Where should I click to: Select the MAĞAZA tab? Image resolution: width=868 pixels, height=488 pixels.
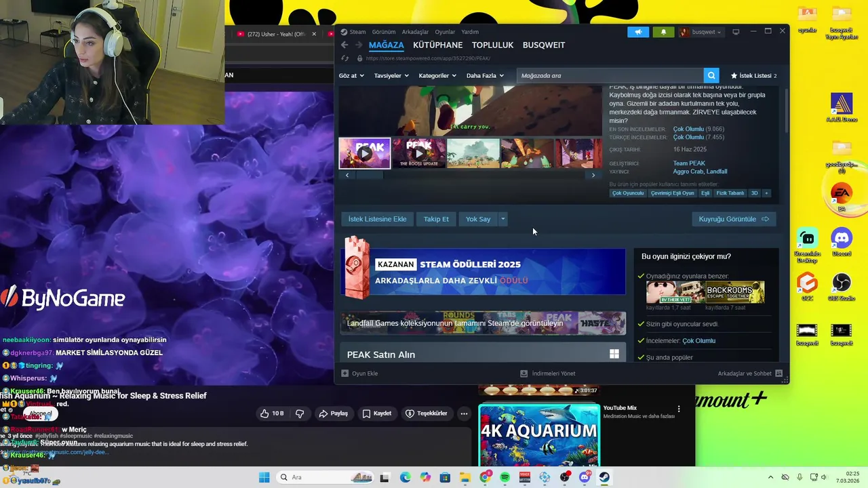click(386, 45)
